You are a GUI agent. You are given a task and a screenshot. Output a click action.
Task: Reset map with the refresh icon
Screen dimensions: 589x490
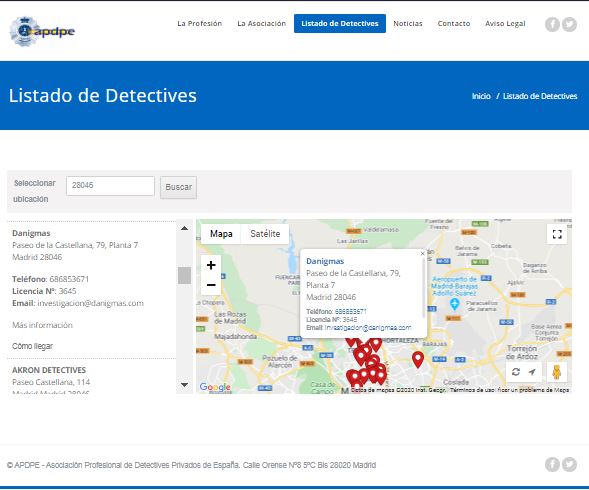516,372
